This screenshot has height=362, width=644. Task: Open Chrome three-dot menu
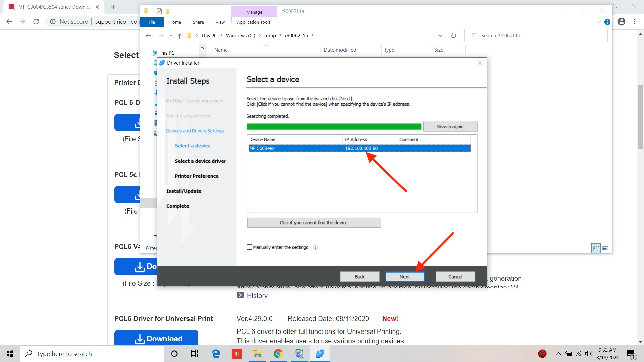pyautogui.click(x=635, y=22)
